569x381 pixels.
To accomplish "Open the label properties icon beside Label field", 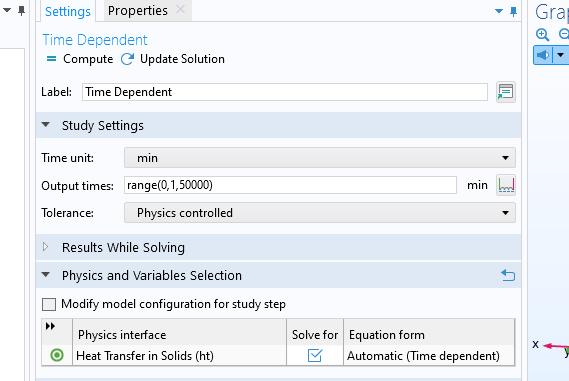I will (x=506, y=92).
